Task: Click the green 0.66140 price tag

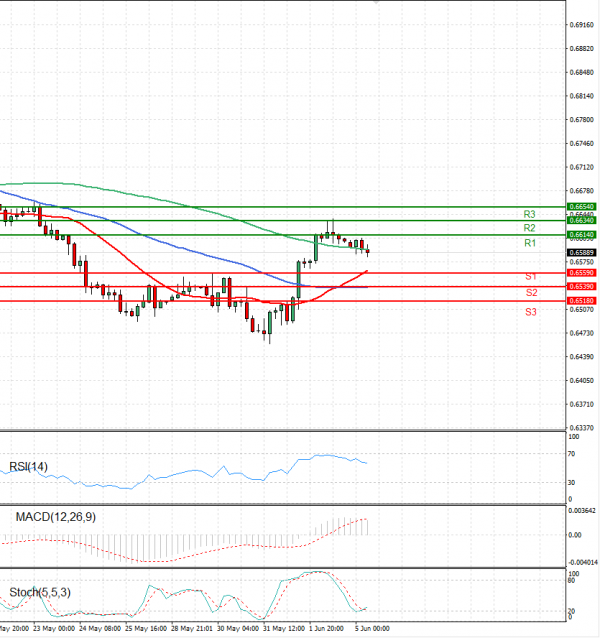Action: point(582,234)
